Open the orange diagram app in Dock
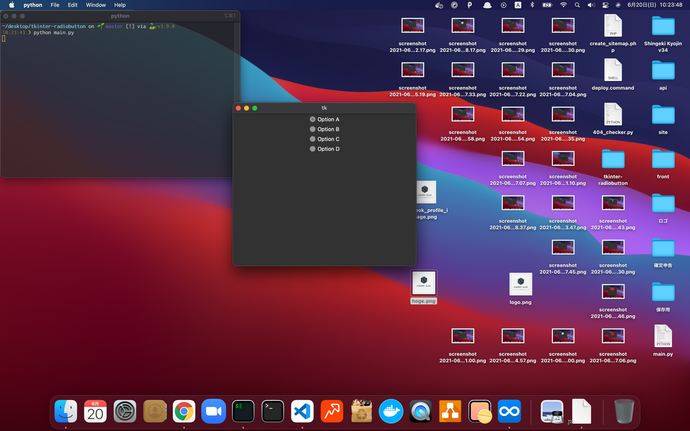This screenshot has height=431, width=690. point(450,411)
